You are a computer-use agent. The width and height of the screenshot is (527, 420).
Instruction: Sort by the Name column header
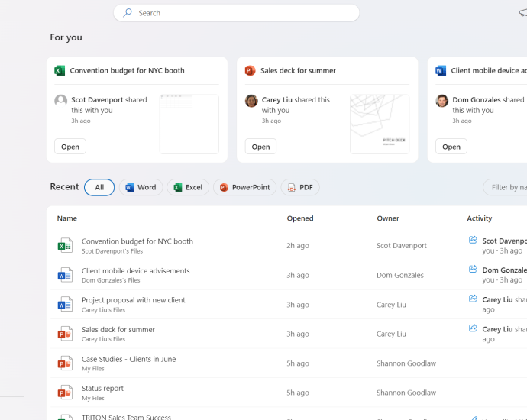(x=67, y=218)
